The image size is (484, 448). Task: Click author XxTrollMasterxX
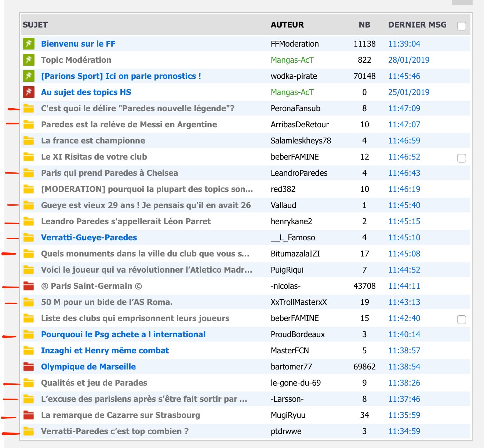[299, 302]
